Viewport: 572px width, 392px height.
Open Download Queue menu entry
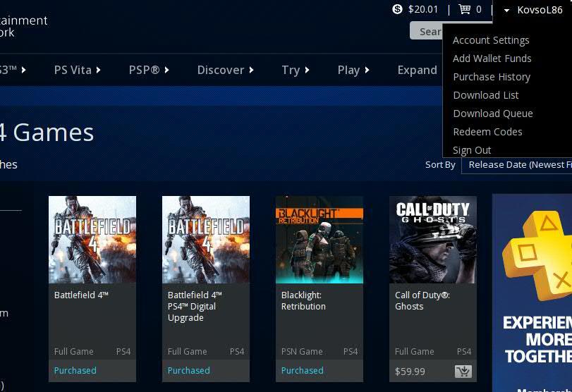tap(492, 114)
